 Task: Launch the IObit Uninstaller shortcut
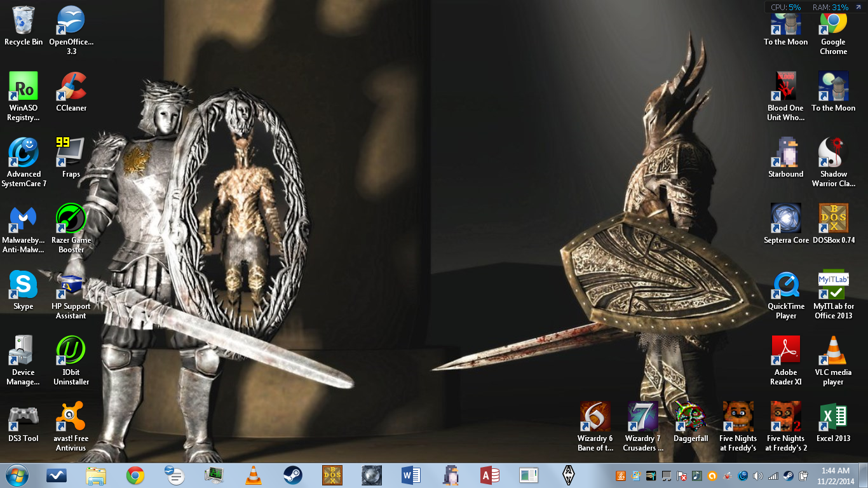71,360
